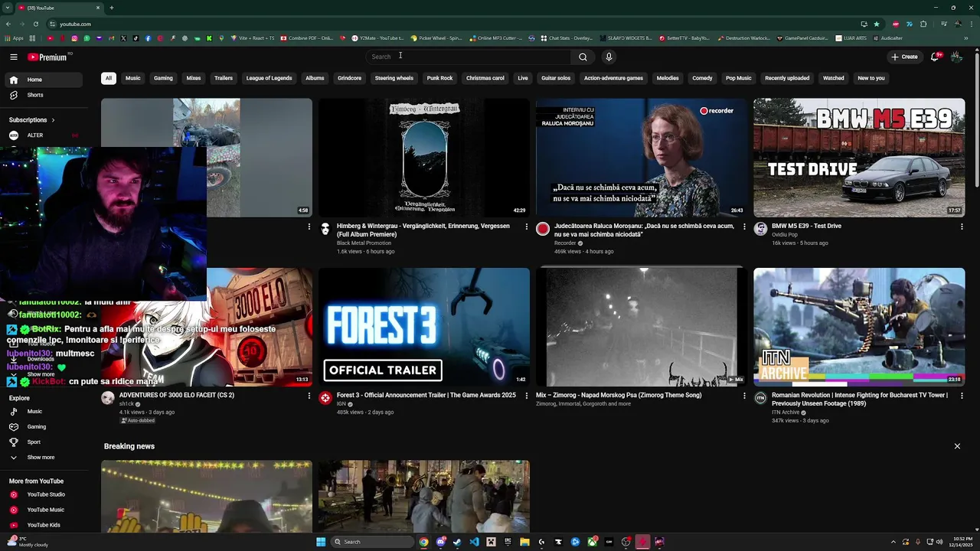The width and height of the screenshot is (980, 551).
Task: Open more options for Forest 3 trailer
Action: [x=526, y=396]
